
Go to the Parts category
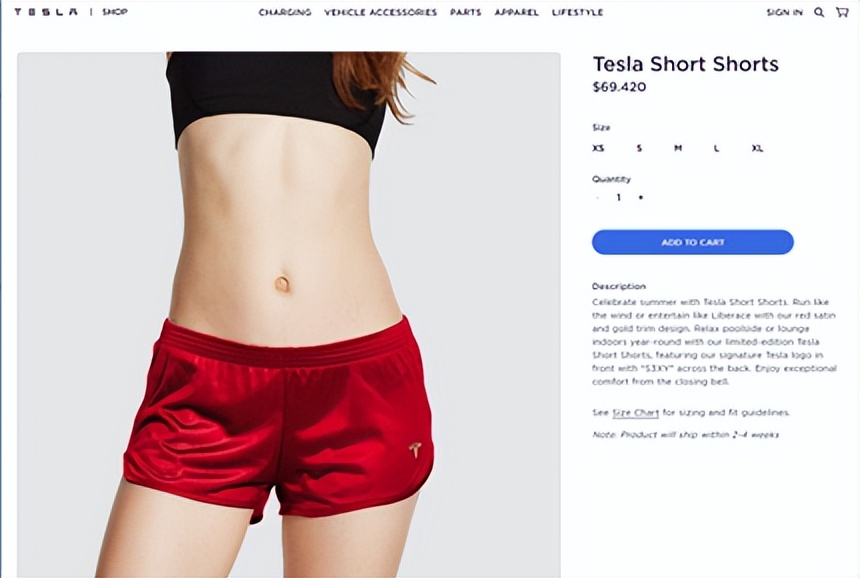pos(465,12)
